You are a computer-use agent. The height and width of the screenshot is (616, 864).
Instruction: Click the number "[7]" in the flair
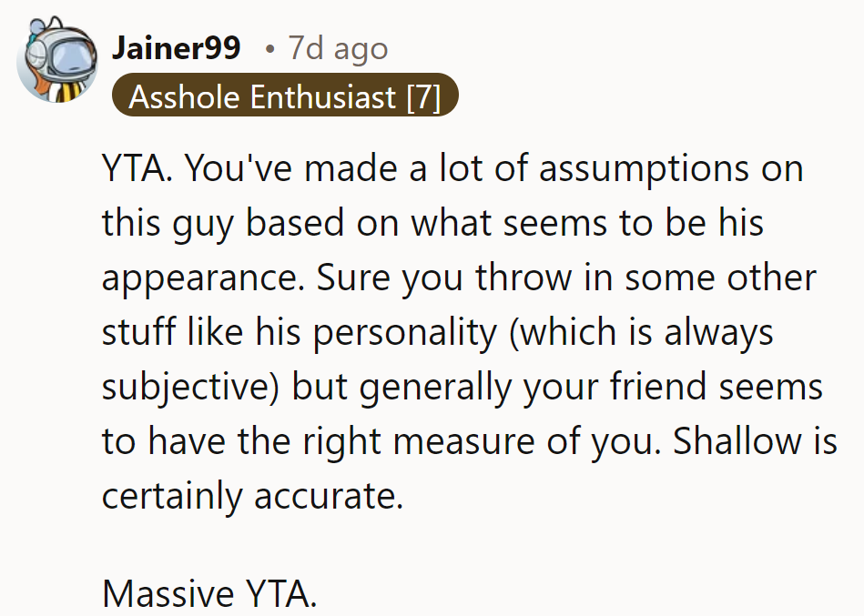point(423,96)
